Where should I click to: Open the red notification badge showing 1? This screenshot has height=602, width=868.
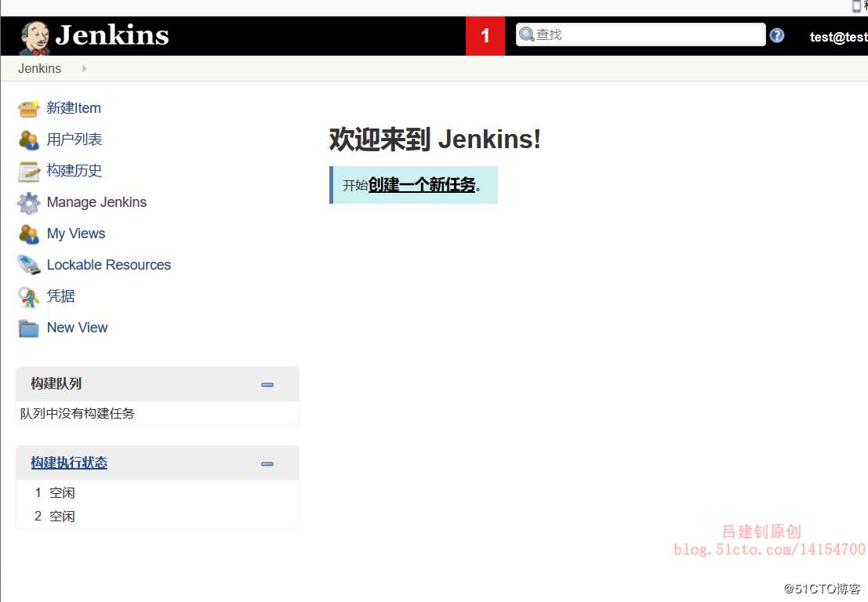(x=485, y=36)
